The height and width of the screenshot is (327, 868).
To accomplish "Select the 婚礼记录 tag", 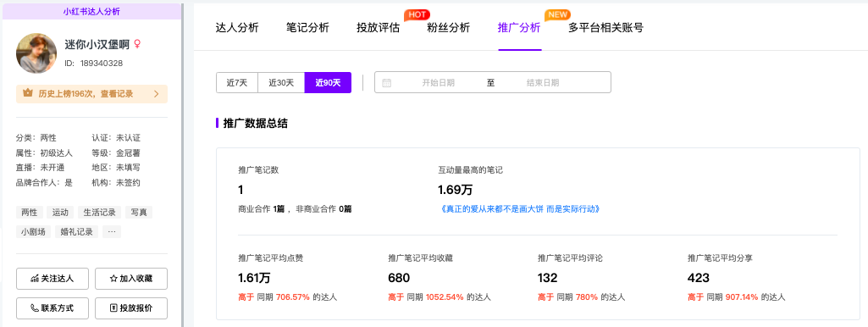I will 76,231.
